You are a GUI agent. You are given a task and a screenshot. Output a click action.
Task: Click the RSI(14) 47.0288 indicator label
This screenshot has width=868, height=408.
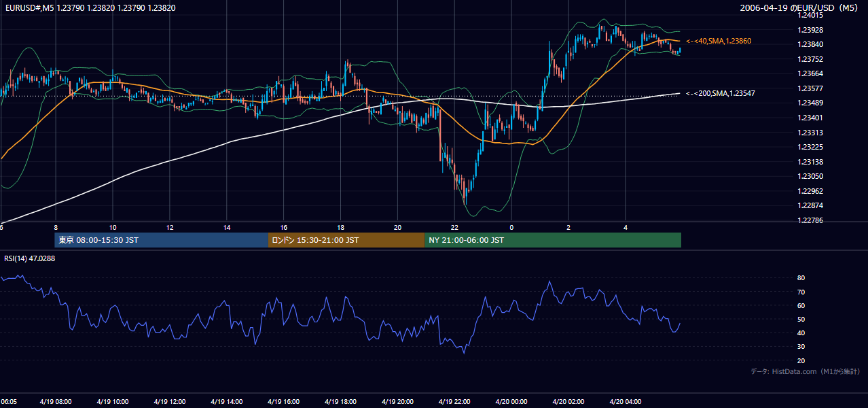click(x=30, y=258)
